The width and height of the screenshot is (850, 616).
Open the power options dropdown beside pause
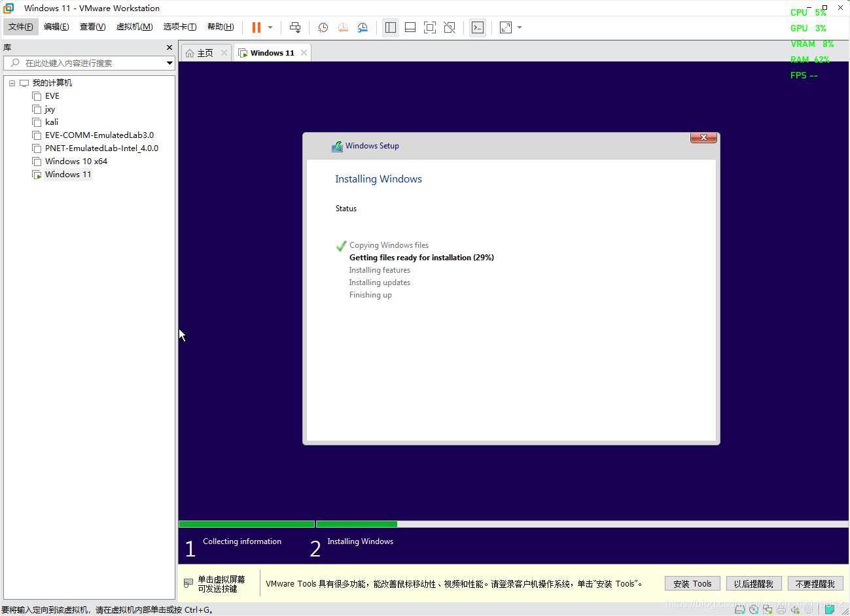point(270,27)
